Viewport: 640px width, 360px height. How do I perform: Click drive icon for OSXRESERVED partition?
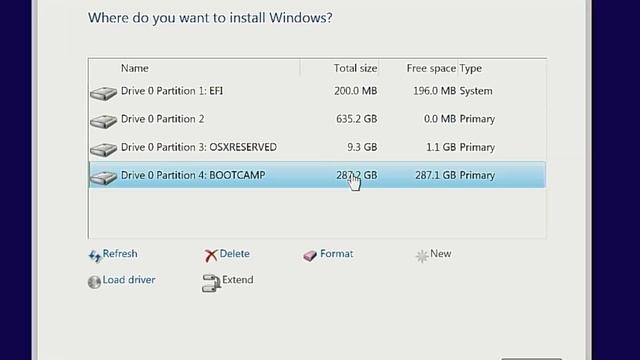(x=104, y=150)
